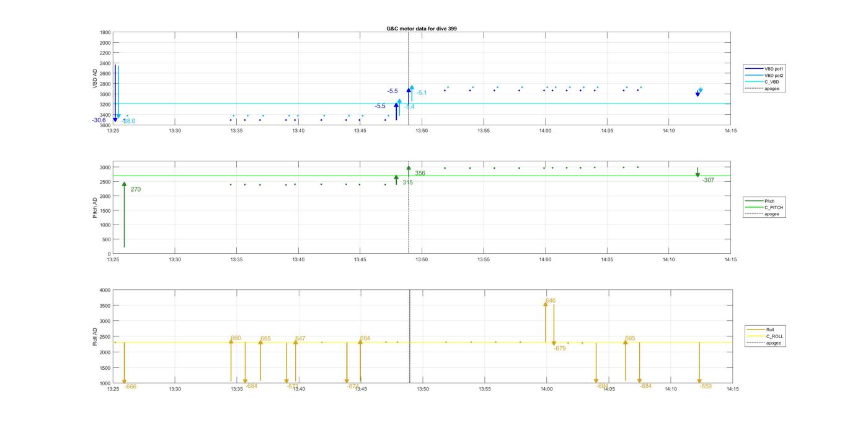Click the '13:25' tick below the Roll plot
This screenshot has width=868, height=430.
[113, 389]
